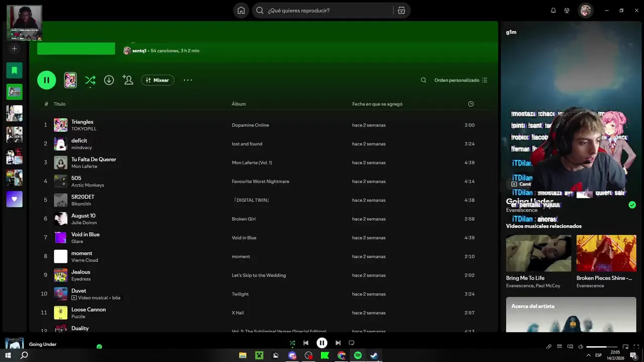Open green bookmark library item in sidebar
The height and width of the screenshot is (362, 644).
pos(14,70)
